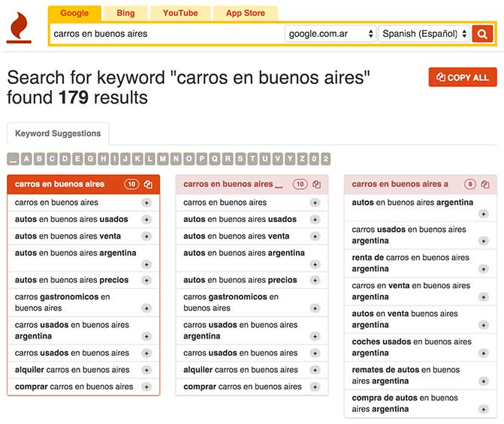Jump to the underscore filter button
Image resolution: width=504 pixels, height=424 pixels.
[x=13, y=159]
